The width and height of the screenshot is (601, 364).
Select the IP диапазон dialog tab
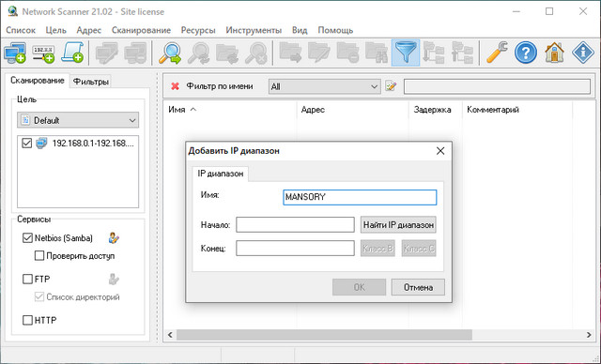coord(221,174)
